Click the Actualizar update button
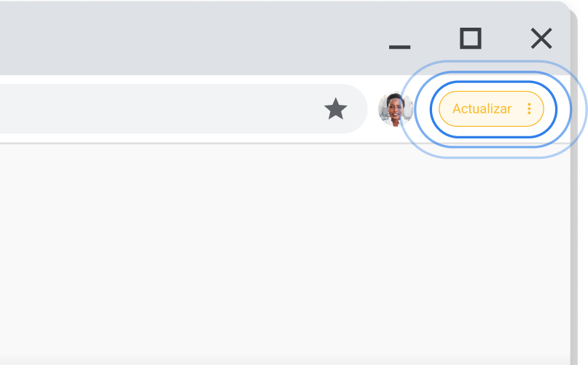The image size is (588, 365). coord(482,109)
